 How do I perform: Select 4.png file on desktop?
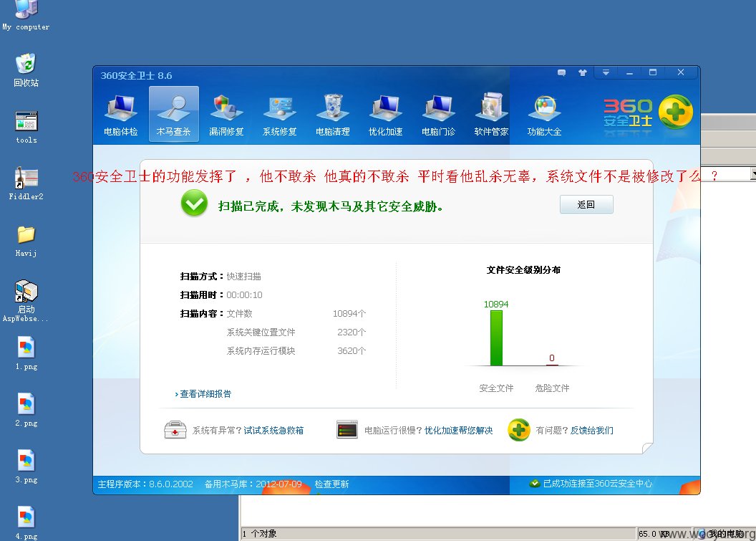pyautogui.click(x=26, y=522)
